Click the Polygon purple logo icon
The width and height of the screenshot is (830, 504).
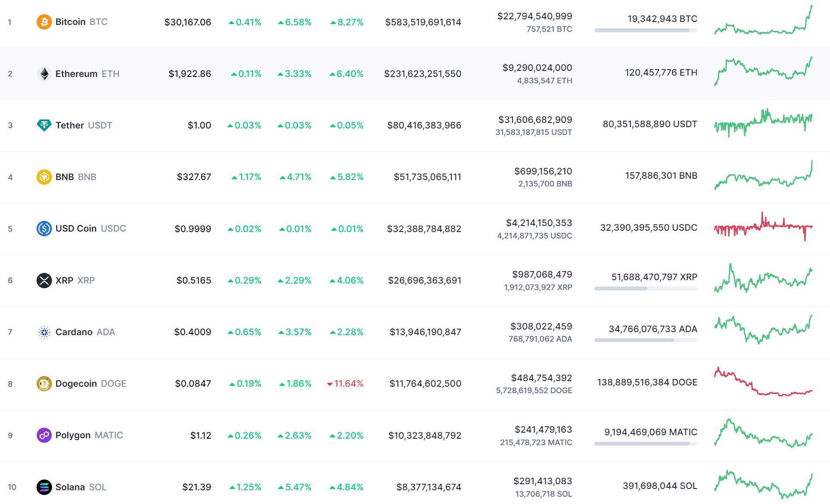(44, 435)
